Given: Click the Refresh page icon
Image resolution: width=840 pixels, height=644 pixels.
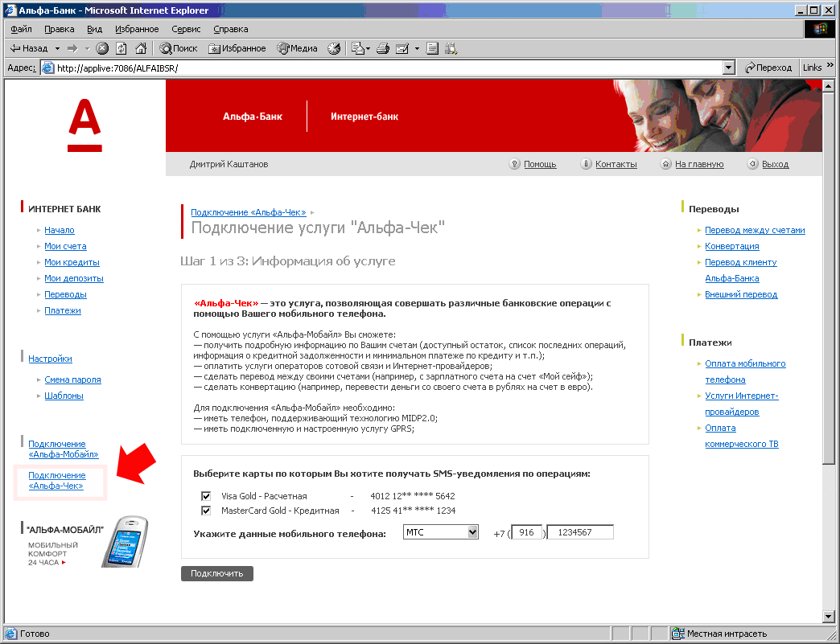Looking at the screenshot, I should pos(121,48).
